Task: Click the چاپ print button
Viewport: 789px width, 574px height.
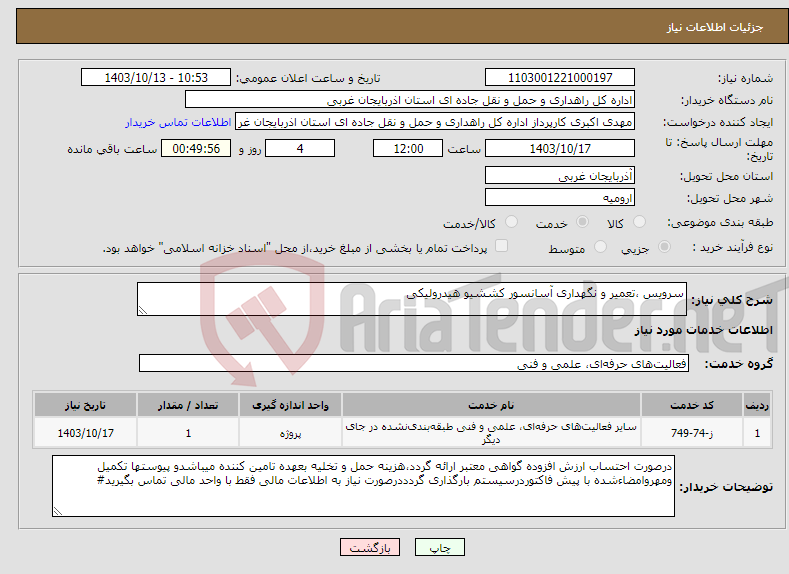Action: 439,547
